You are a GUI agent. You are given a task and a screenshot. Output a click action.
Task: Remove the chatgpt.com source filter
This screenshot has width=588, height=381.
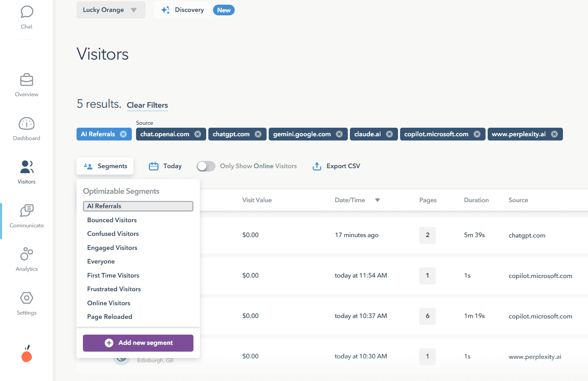258,134
